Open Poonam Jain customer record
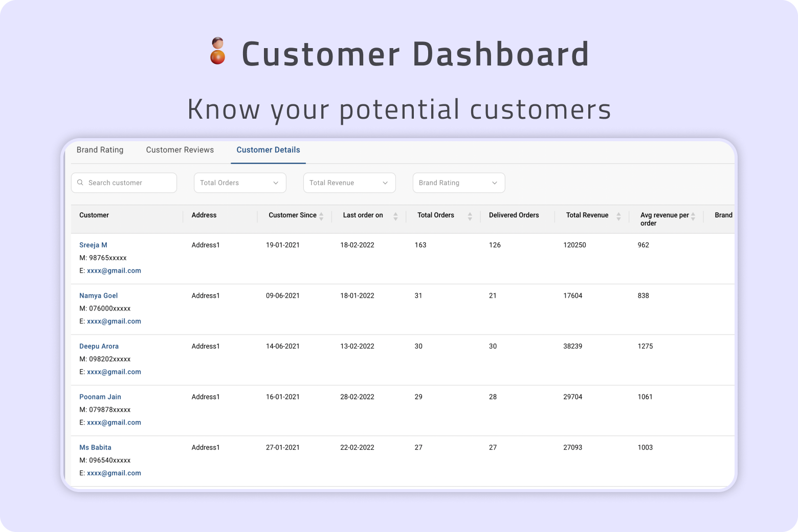 (x=100, y=397)
